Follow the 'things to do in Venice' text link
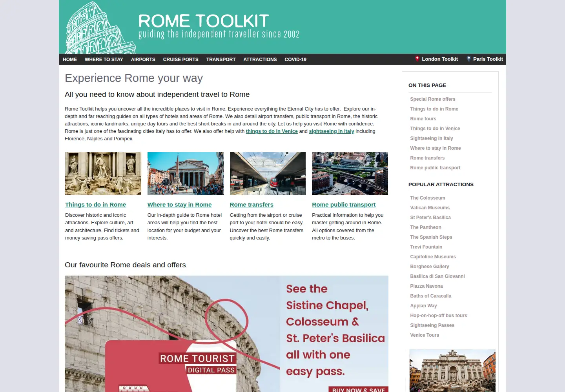This screenshot has height=392, width=565. pyautogui.click(x=272, y=131)
